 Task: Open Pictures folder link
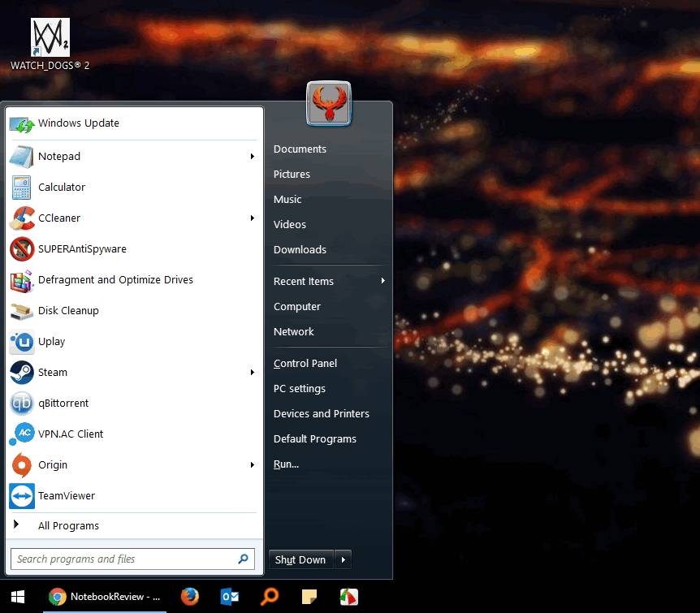[292, 174]
